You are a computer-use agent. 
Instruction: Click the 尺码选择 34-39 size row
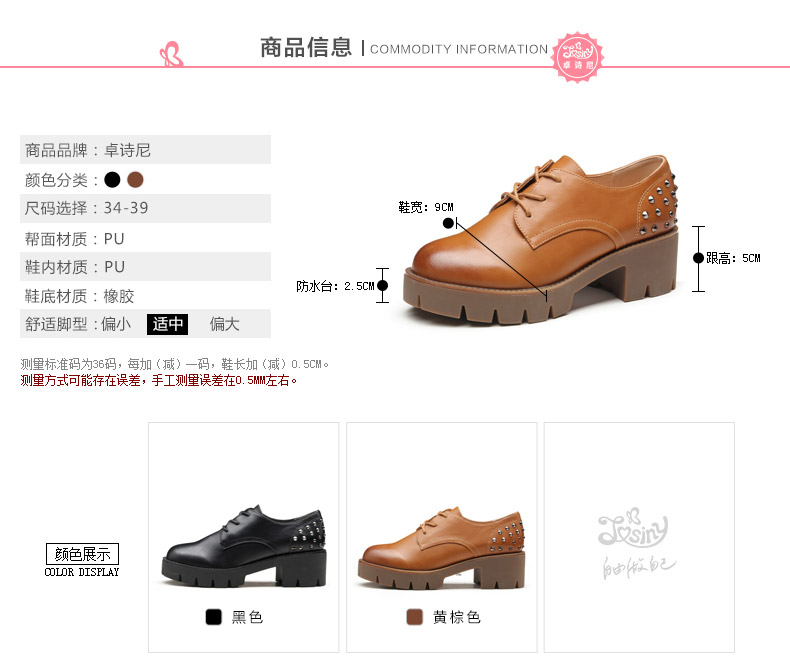tap(145, 208)
